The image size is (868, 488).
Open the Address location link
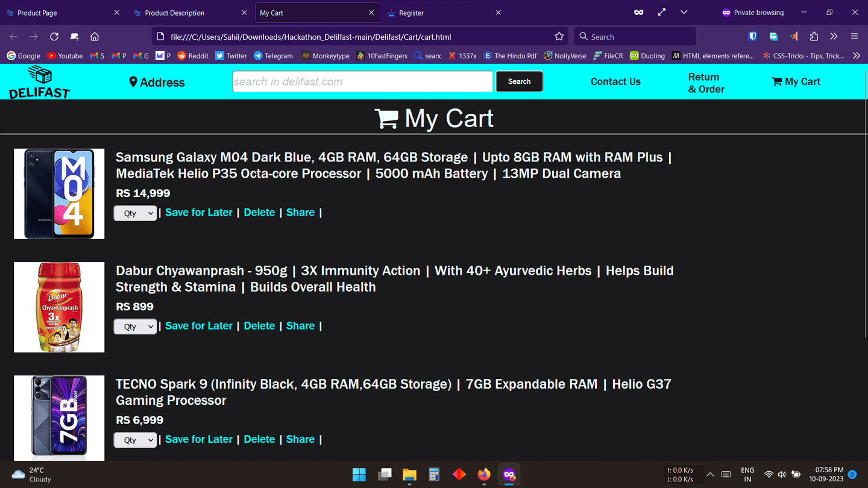point(157,83)
